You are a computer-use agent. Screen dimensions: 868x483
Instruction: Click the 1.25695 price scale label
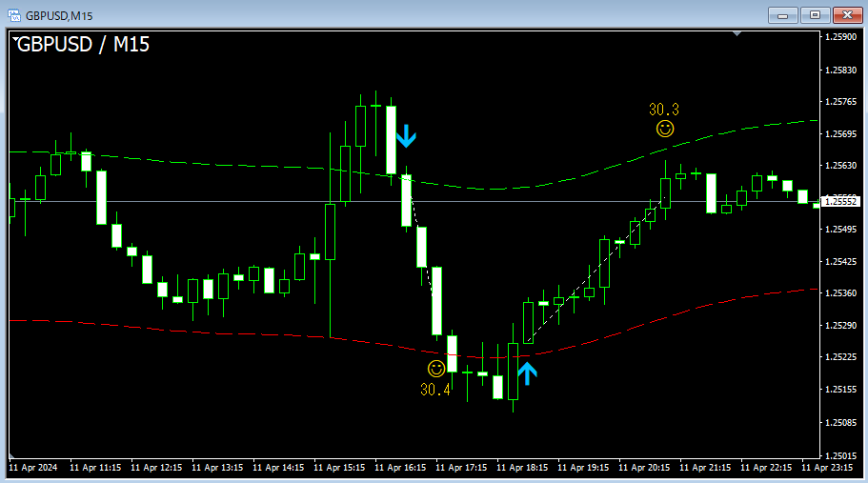pos(840,134)
